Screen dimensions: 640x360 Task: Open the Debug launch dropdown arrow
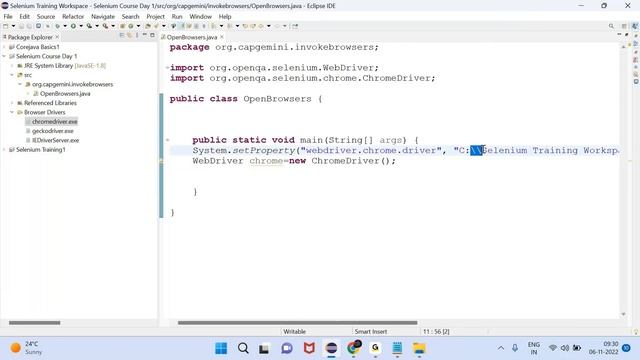(x=65, y=26)
